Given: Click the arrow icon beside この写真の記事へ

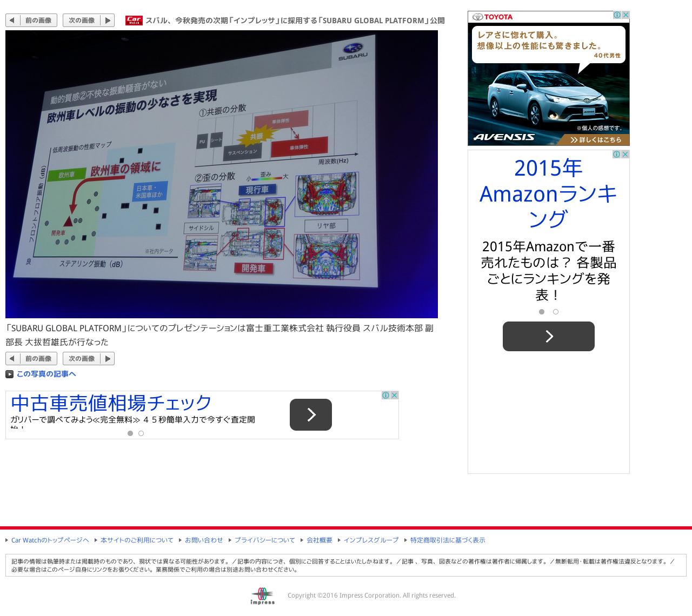Looking at the screenshot, I should [9, 374].
